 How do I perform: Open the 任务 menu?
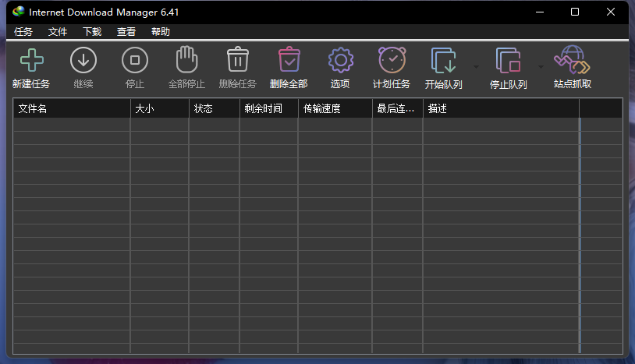pos(23,31)
